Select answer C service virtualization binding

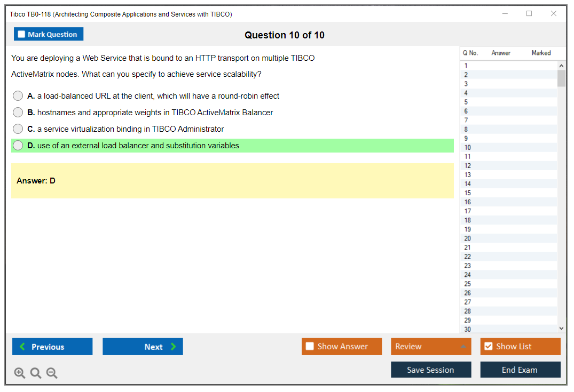point(18,129)
